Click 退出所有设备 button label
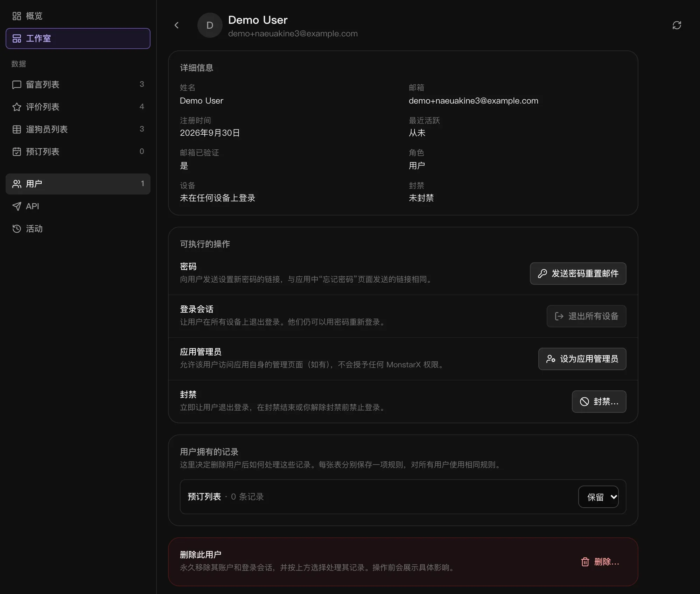 click(x=593, y=316)
